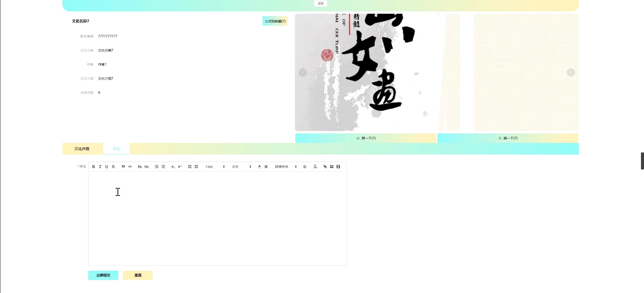Show previous image in carousel

pos(303,72)
